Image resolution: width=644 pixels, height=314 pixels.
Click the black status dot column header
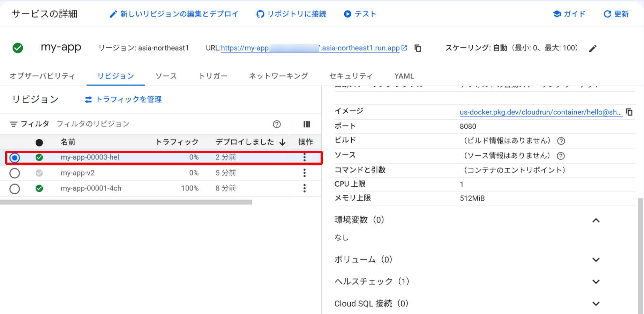(x=39, y=142)
